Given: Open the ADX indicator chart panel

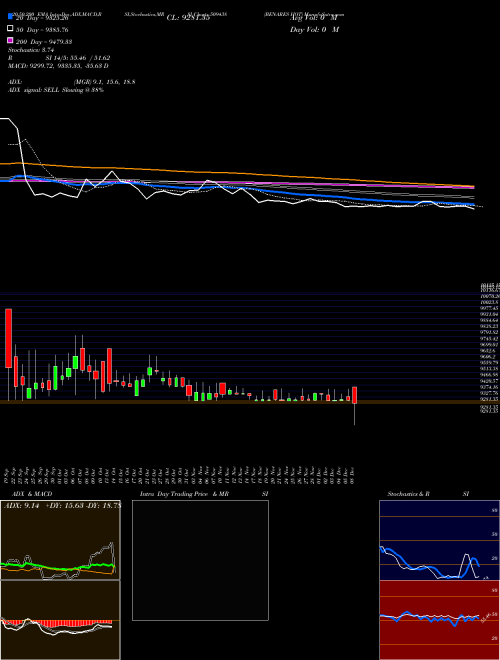Looking at the screenshot, I should (60, 540).
